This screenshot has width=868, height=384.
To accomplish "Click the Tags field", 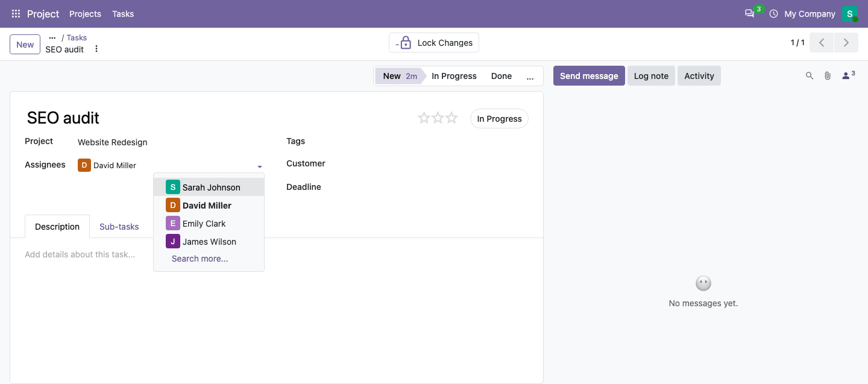I will point(434,142).
